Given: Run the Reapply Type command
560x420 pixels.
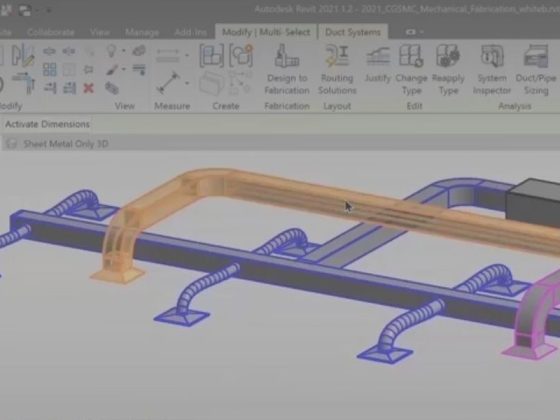Looking at the screenshot, I should pyautogui.click(x=448, y=70).
